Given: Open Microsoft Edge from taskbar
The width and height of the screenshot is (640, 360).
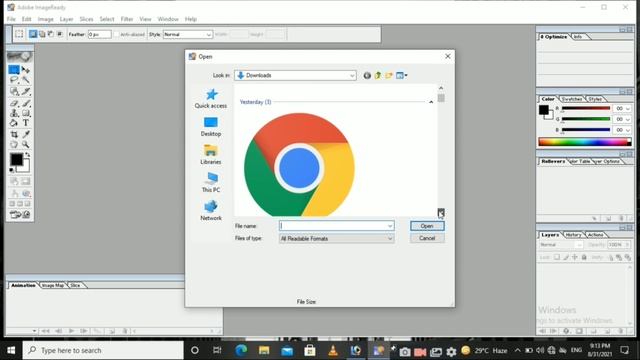Looking at the screenshot, I should tap(241, 350).
